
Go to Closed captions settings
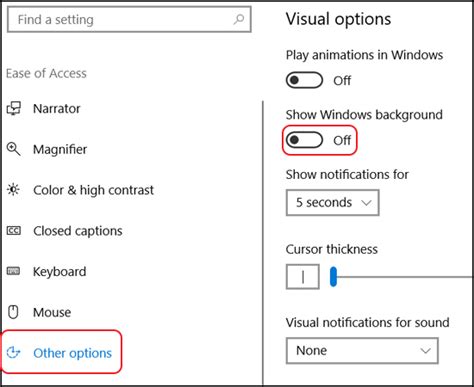78,231
